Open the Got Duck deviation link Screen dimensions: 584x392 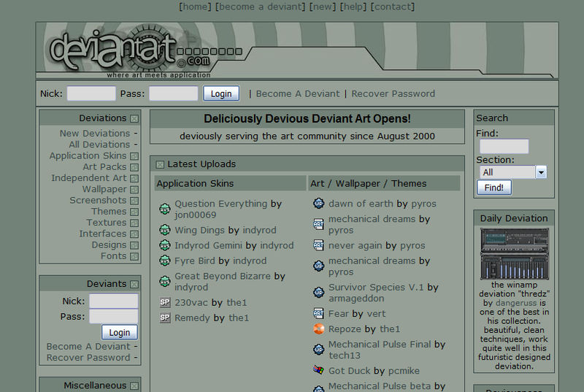[350, 371]
